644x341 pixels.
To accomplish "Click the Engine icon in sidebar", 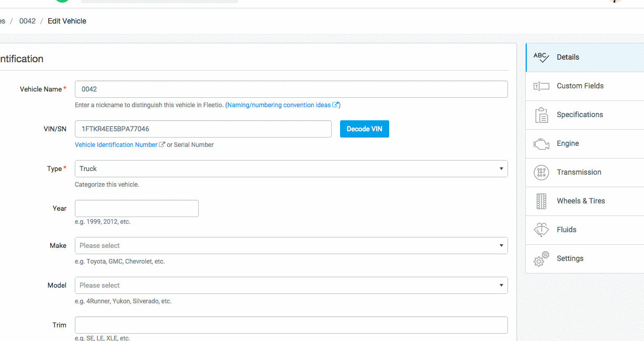I will click(x=541, y=144).
